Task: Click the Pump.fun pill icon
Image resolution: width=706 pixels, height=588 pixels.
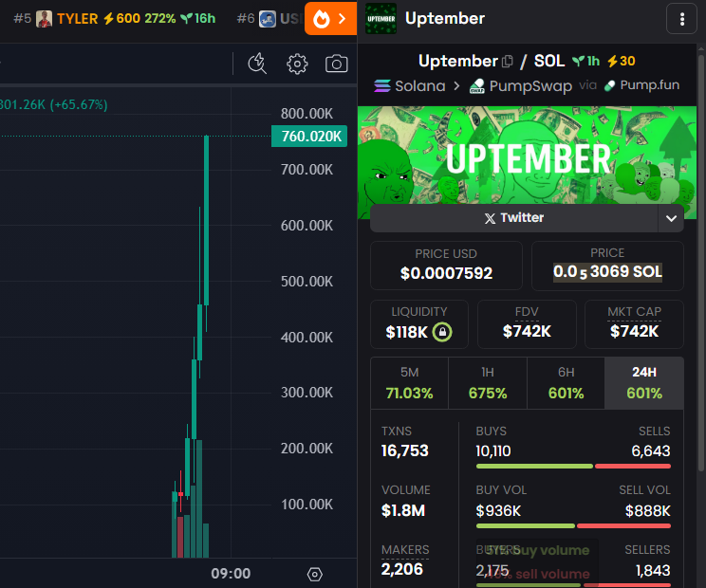Action: point(609,85)
